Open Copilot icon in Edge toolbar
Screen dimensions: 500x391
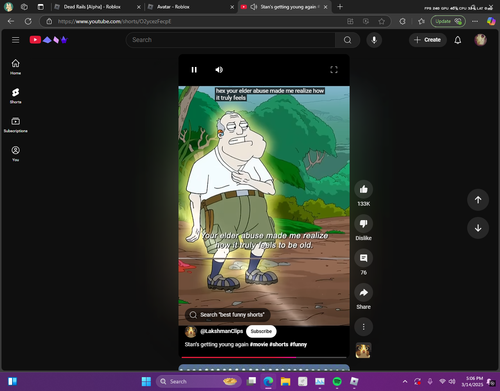tap(491, 21)
